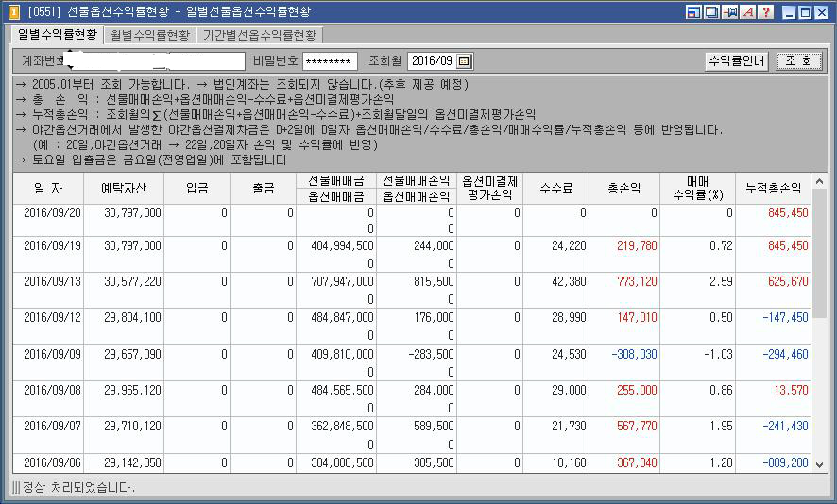This screenshot has height=504, width=837.
Task: Click the cascade windows icon in title bar
Action: point(711,11)
